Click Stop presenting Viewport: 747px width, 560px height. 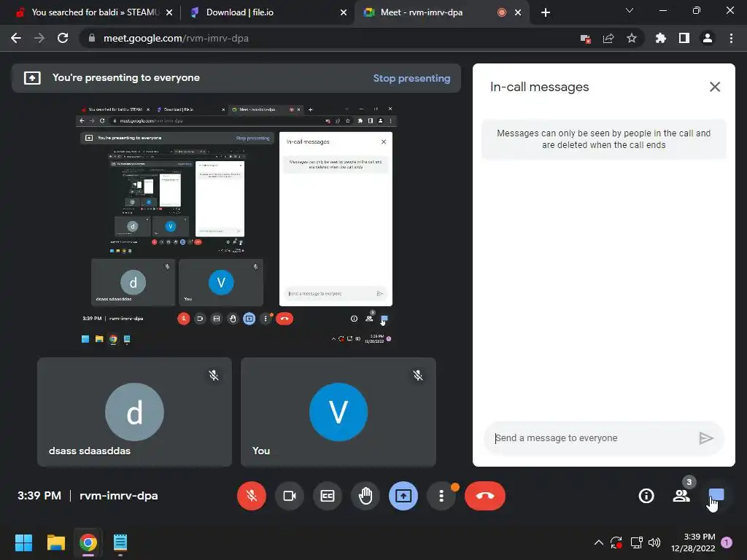pos(411,78)
